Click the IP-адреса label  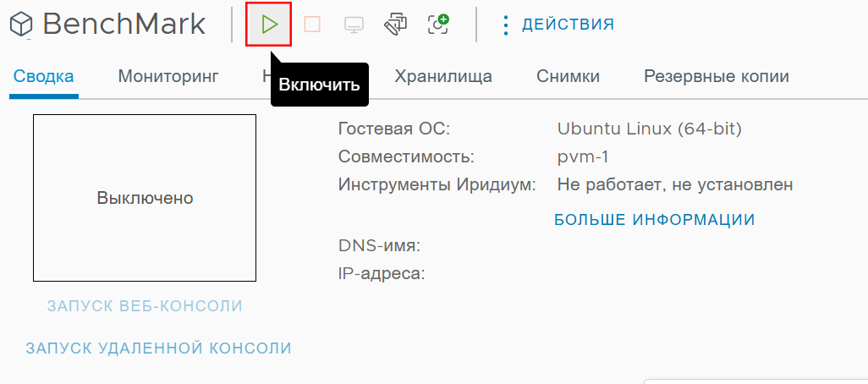(x=382, y=273)
